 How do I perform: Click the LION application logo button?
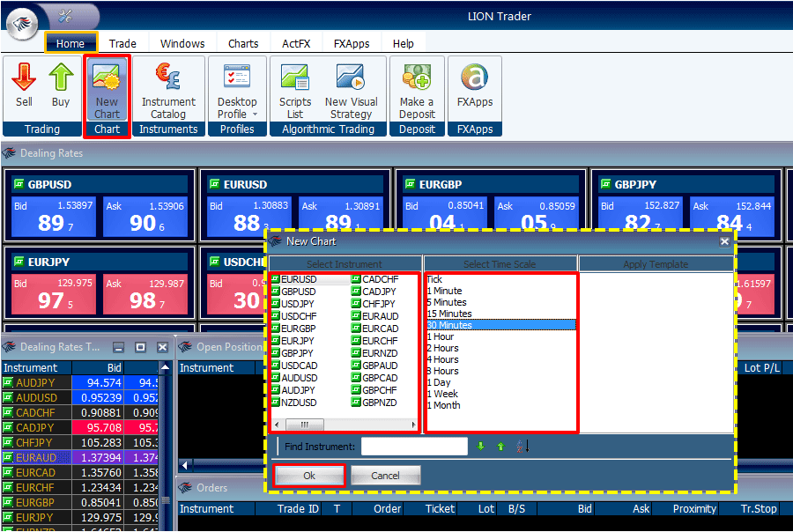[22, 23]
